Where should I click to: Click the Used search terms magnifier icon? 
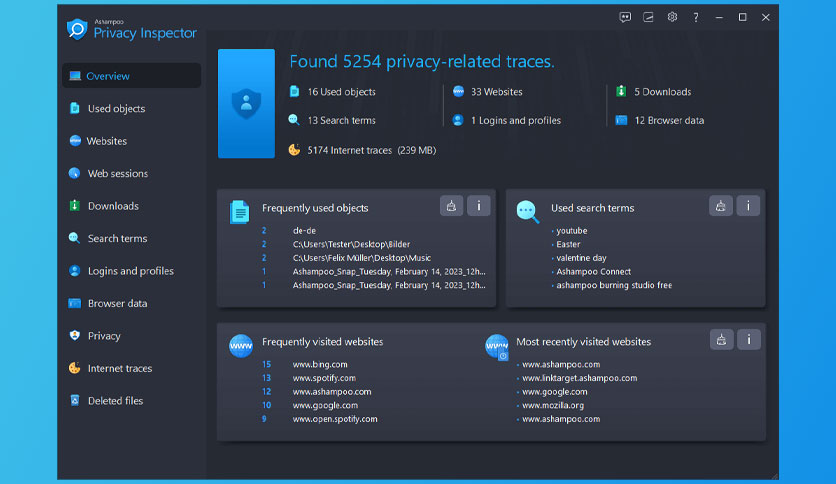(528, 212)
